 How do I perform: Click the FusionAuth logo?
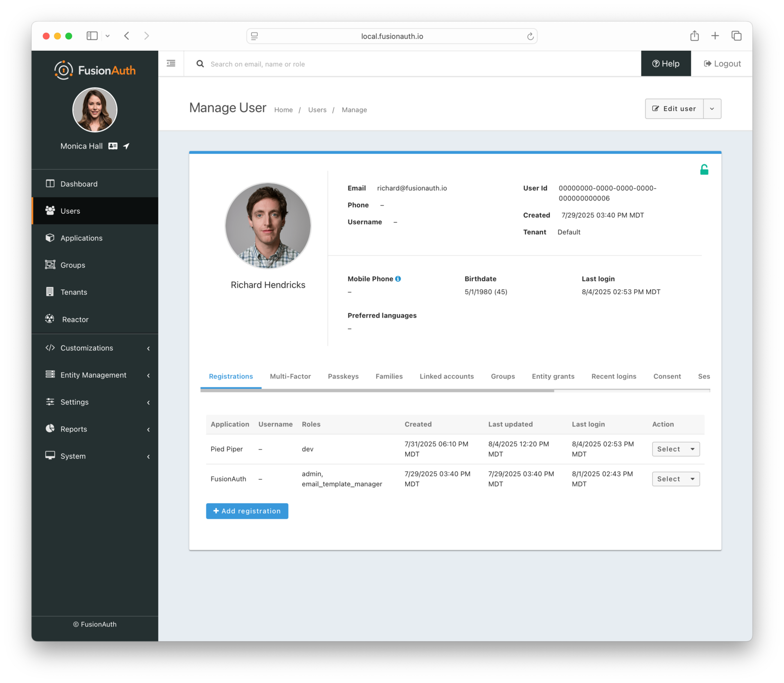[95, 70]
